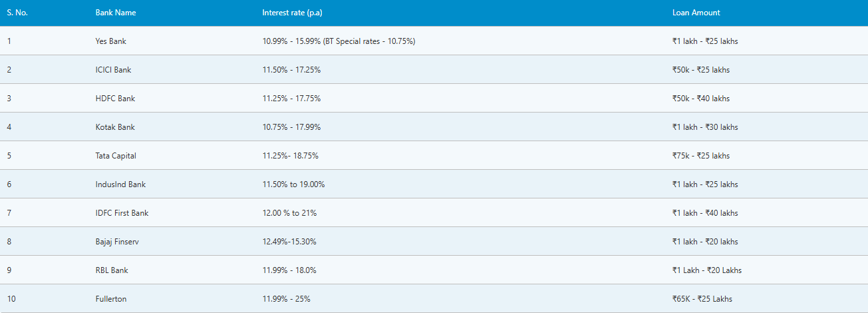Select the Yes Bank name cell
The height and width of the screenshot is (313, 868).
[x=110, y=41]
